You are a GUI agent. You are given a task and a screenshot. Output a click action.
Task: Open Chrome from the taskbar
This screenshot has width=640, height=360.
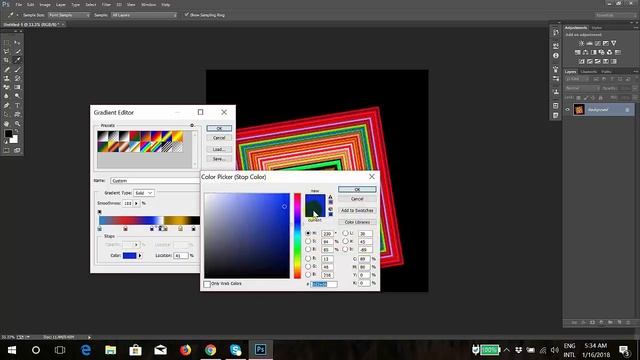[x=210, y=350]
